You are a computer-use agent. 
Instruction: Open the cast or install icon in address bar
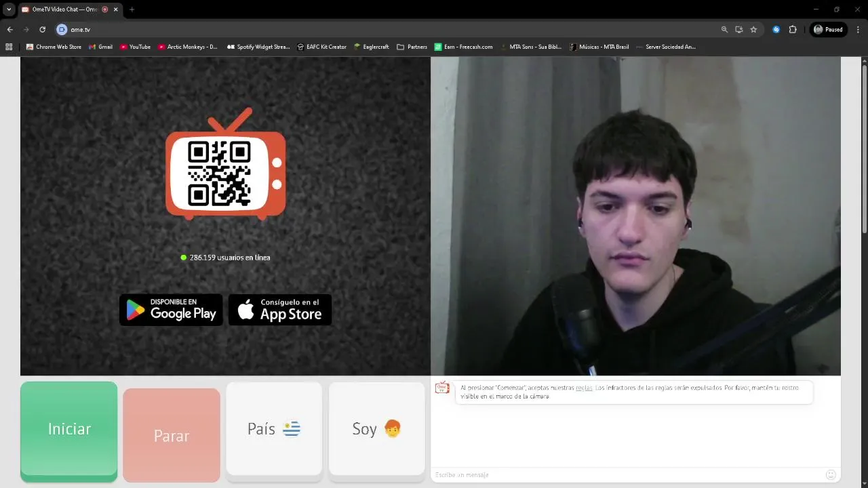739,29
